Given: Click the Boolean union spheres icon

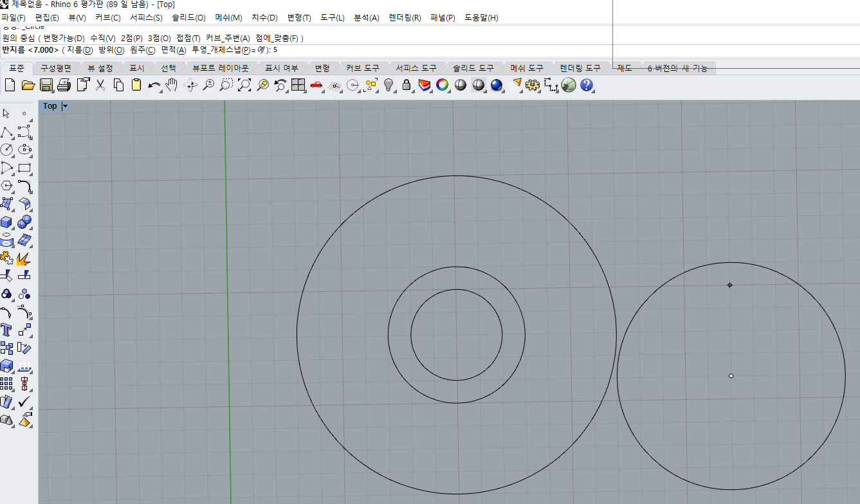Looking at the screenshot, I should 25,222.
